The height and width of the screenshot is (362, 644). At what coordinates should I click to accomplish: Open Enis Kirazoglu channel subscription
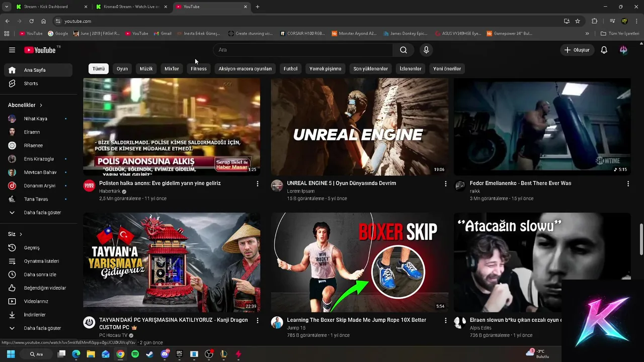(x=38, y=159)
